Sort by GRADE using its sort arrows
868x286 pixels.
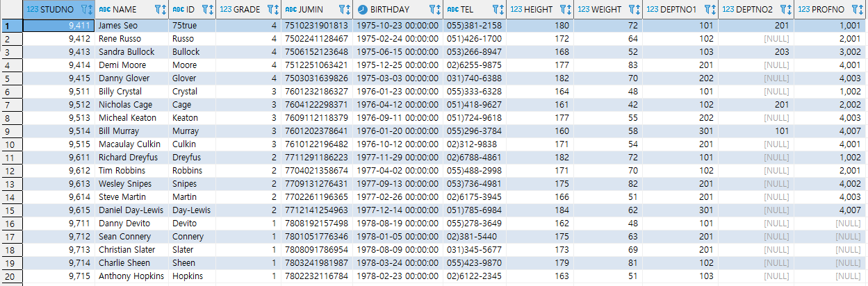[277, 10]
